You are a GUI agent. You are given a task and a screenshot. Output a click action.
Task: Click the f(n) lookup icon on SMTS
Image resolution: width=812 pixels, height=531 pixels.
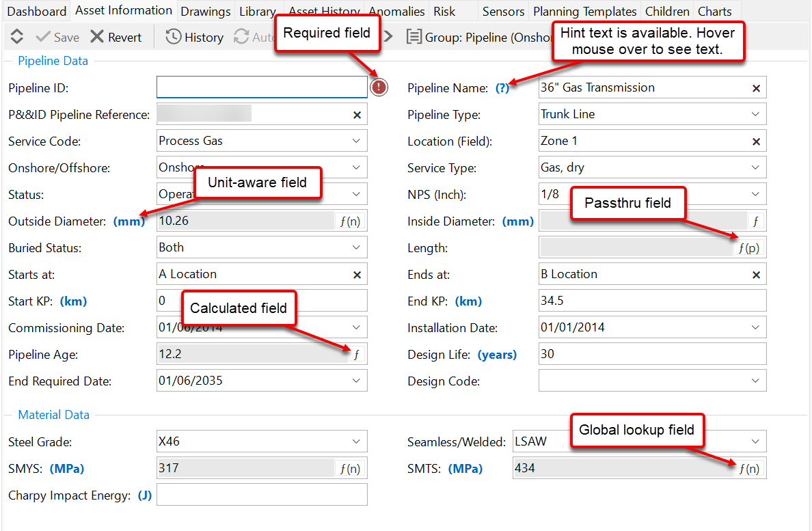point(749,469)
